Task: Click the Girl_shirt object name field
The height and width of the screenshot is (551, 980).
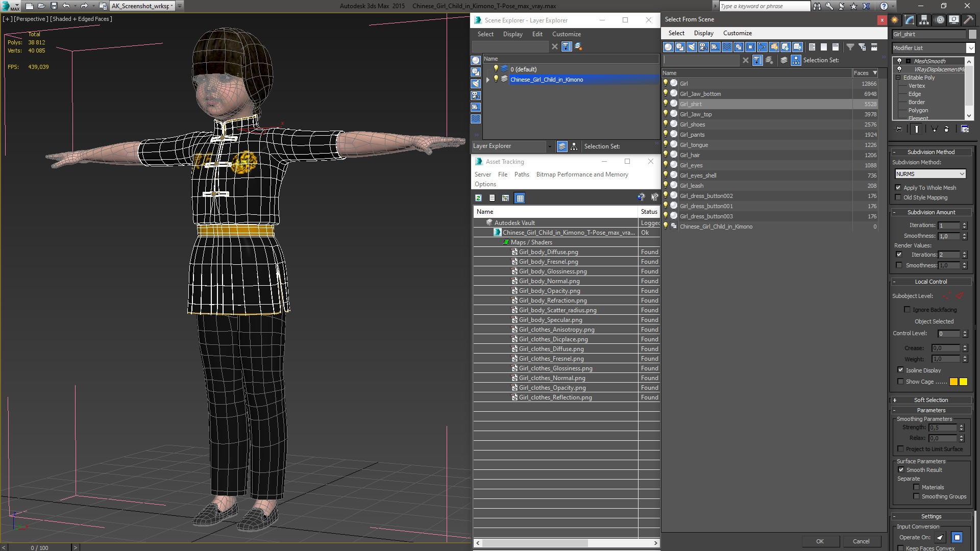Action: 929,34
